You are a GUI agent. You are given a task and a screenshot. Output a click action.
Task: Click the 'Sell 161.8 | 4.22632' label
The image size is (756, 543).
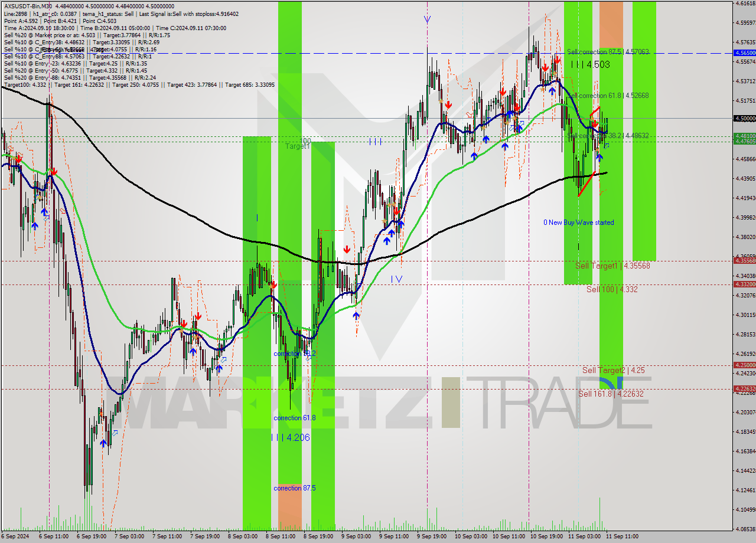611,394
